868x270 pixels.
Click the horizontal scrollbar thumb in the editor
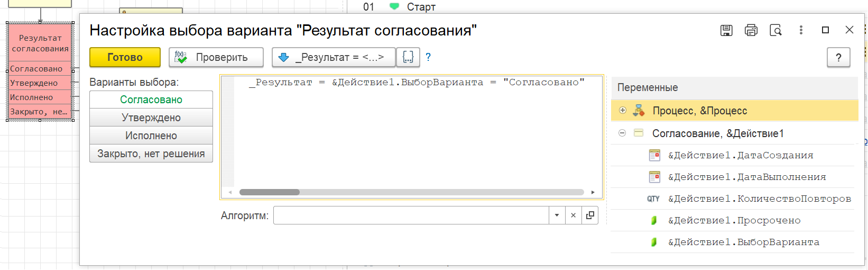coord(270,192)
